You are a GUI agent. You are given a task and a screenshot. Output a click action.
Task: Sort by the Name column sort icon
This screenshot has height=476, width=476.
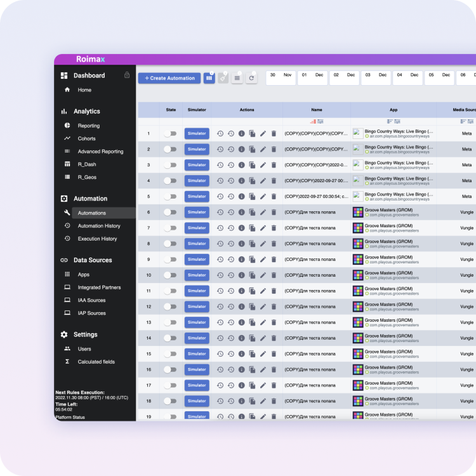click(313, 121)
